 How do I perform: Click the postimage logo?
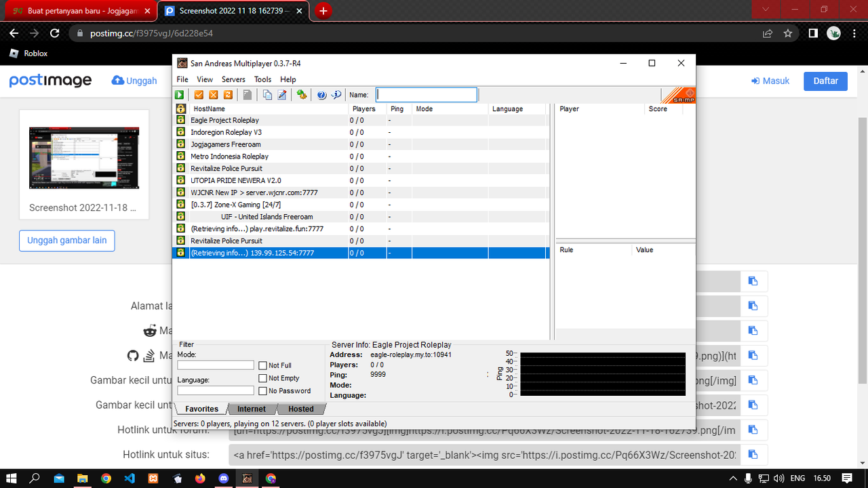pos(50,81)
